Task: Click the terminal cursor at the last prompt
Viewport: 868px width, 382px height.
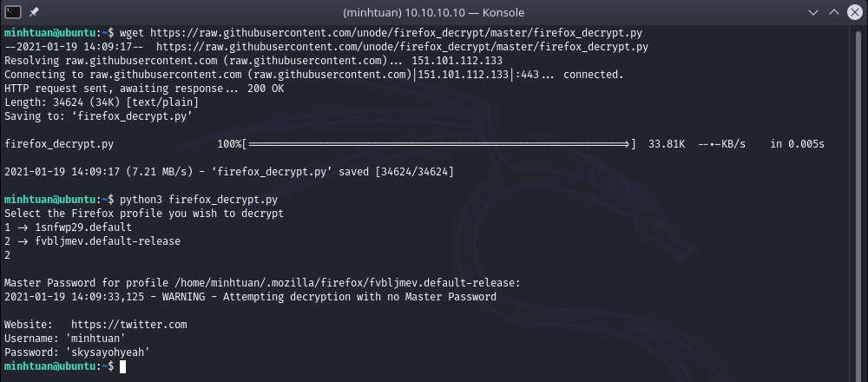Action: (122, 367)
